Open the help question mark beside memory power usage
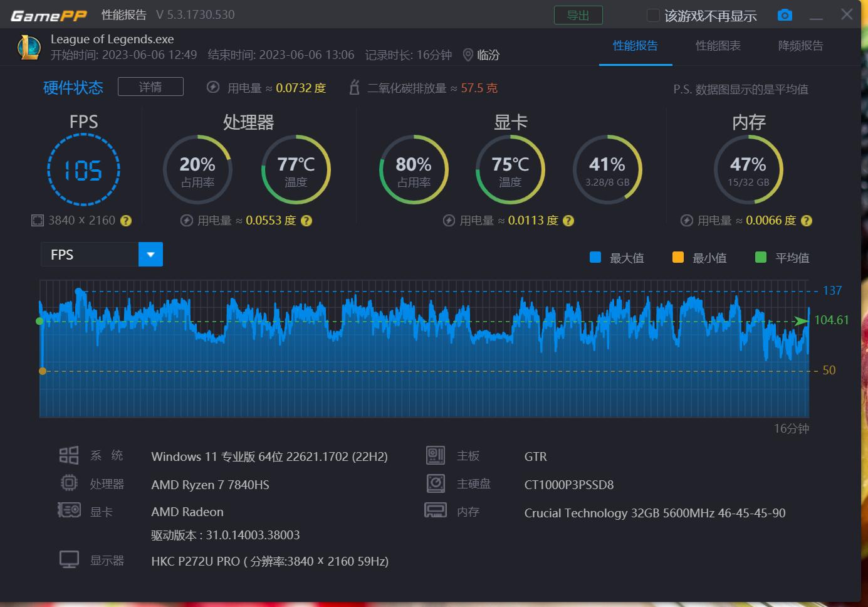The height and width of the screenshot is (607, 868). pos(806,220)
